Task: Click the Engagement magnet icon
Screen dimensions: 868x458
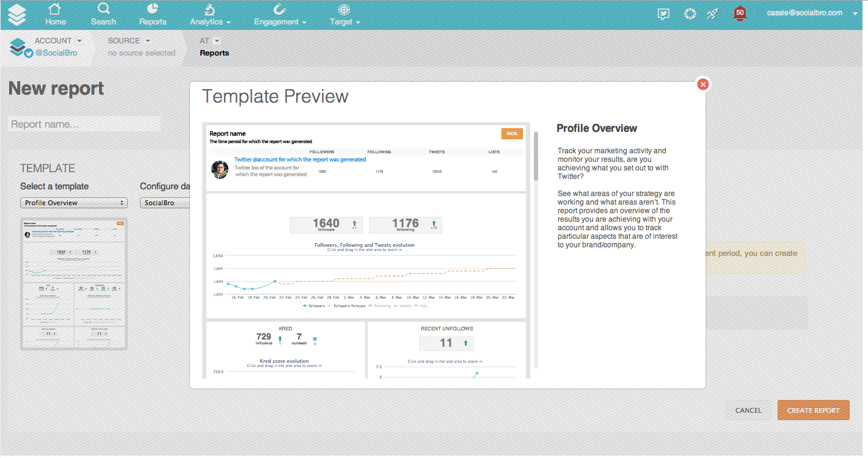Action: tap(280, 9)
